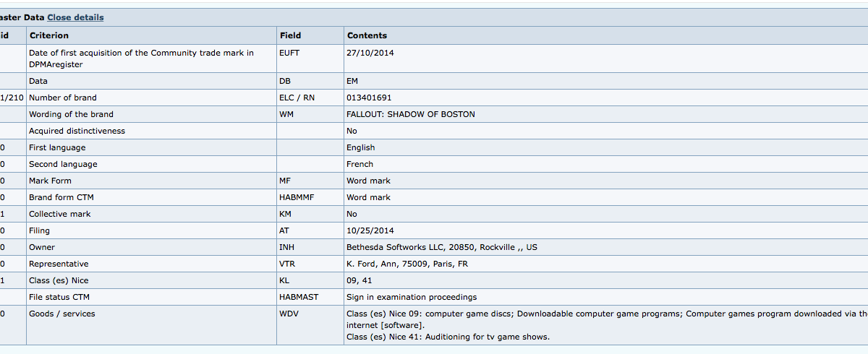The height and width of the screenshot is (354, 868).
Task: Click the Sign in examination proceedings status
Action: tap(412, 297)
